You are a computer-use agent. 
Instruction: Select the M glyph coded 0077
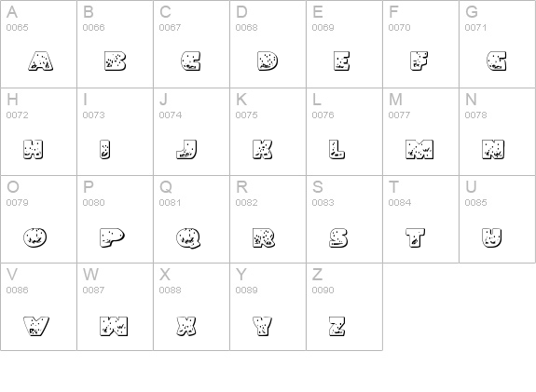coord(420,132)
